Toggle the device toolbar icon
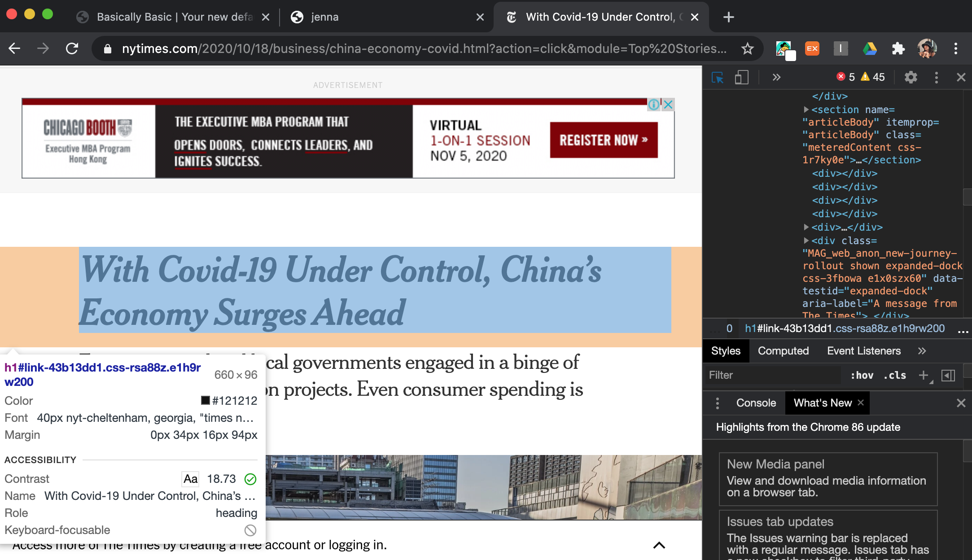 (x=741, y=78)
